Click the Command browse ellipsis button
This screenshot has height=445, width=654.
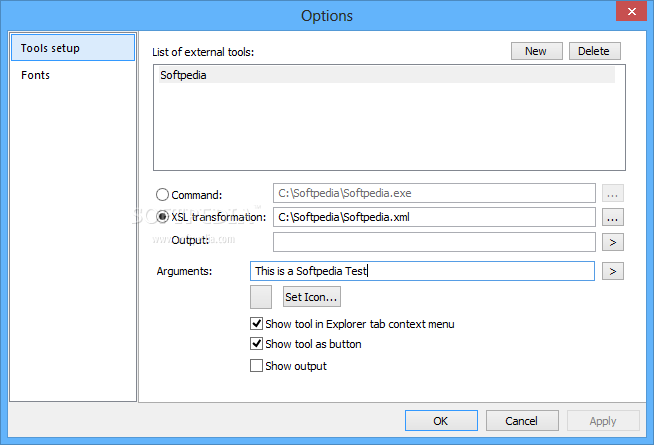click(x=612, y=193)
